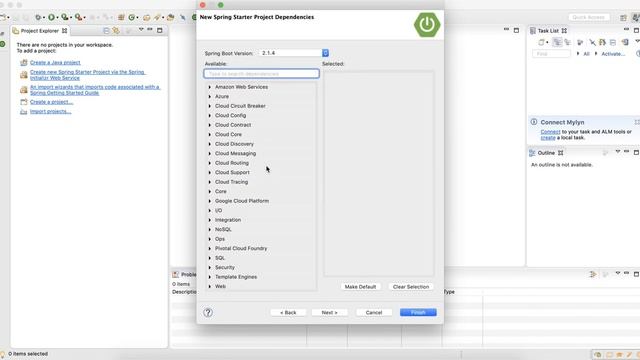Click the New Java Package toolbar icon
The height and width of the screenshot is (360, 640).
click(121, 17)
